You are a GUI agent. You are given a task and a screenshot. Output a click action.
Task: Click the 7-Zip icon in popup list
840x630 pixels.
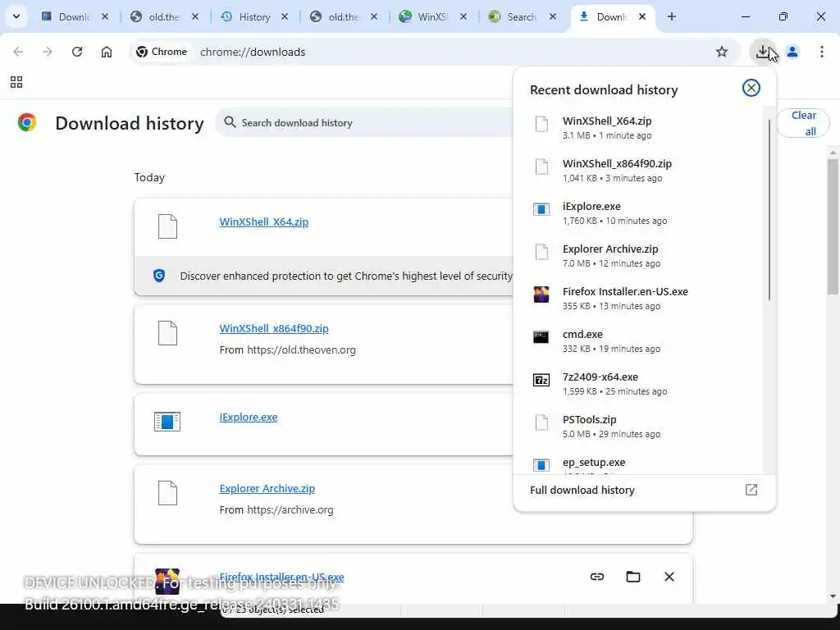[541, 380]
